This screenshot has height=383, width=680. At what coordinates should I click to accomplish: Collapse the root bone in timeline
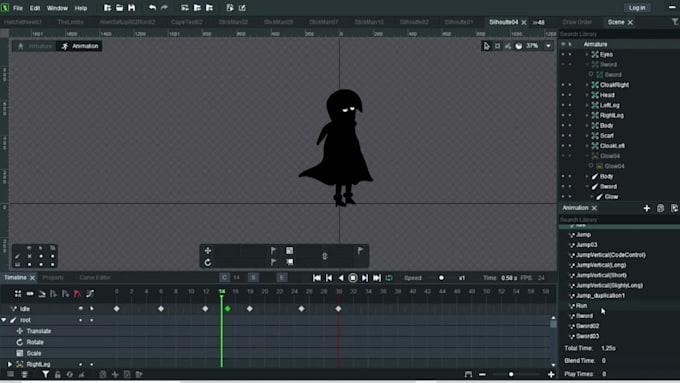pyautogui.click(x=4, y=320)
